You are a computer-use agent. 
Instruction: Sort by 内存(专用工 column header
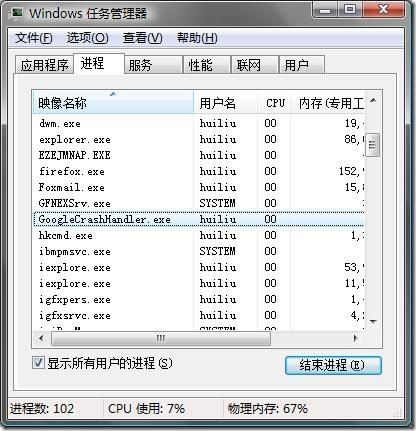pos(327,103)
